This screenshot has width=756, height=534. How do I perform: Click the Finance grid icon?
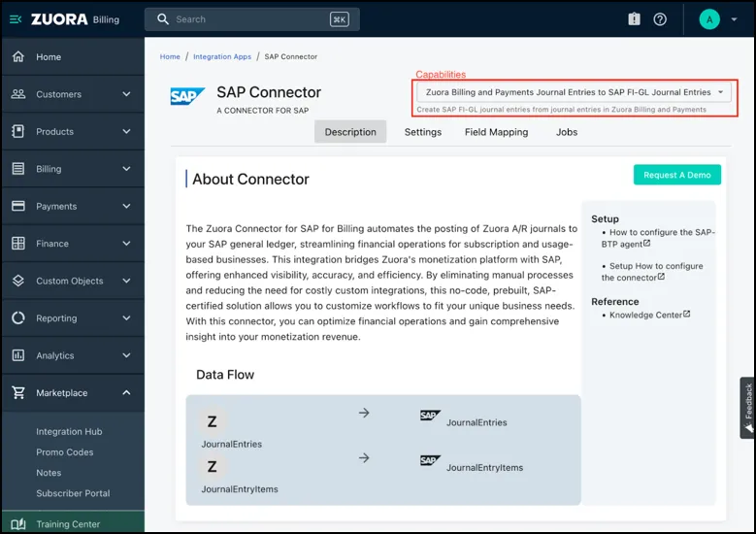click(x=18, y=243)
